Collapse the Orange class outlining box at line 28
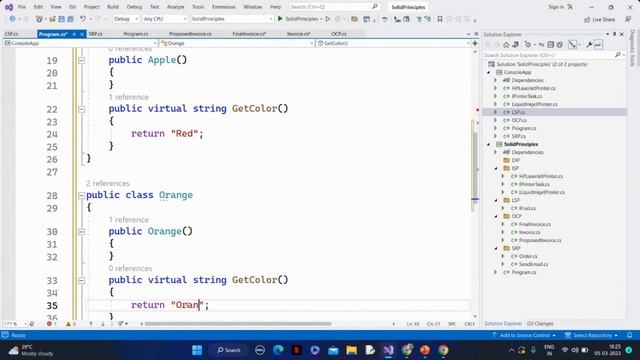The width and height of the screenshot is (640, 360). [81, 196]
